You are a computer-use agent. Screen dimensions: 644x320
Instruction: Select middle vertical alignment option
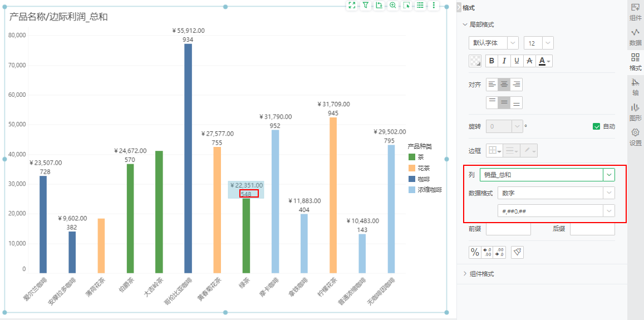504,102
